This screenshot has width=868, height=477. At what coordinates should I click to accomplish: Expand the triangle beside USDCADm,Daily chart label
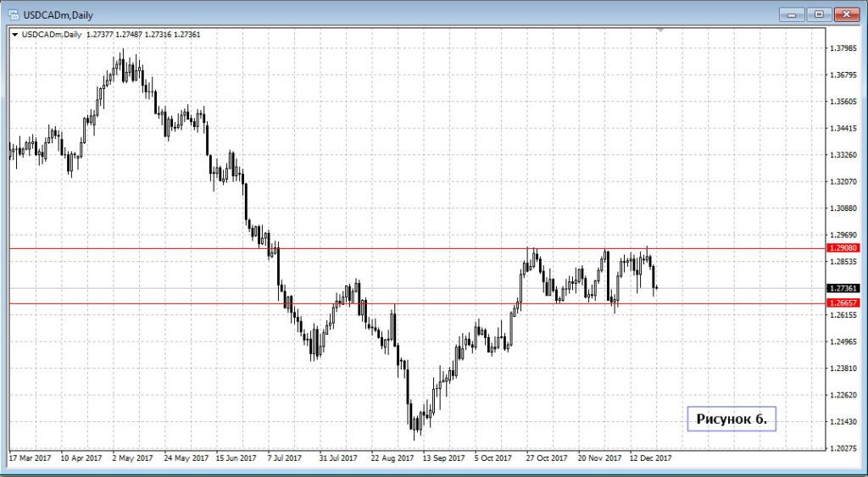[14, 35]
